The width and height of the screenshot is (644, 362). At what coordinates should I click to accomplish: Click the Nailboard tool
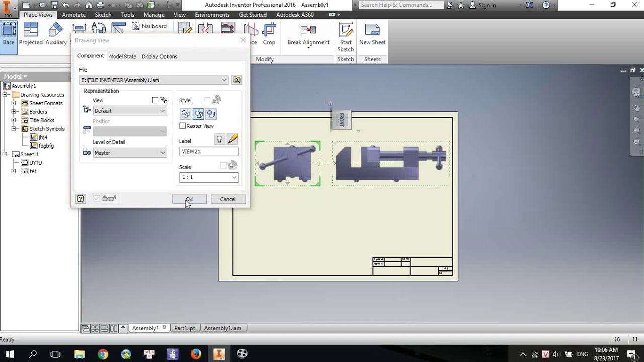point(150,26)
